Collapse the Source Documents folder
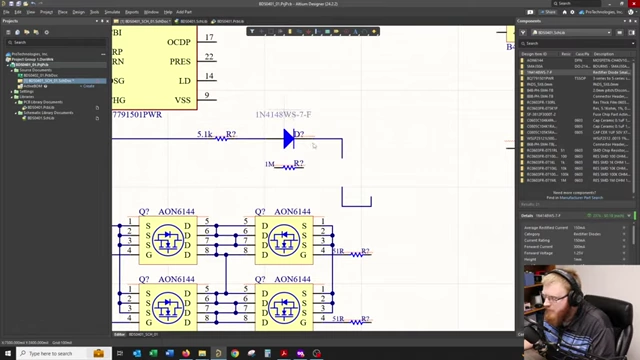The image size is (640, 360). tap(11, 70)
